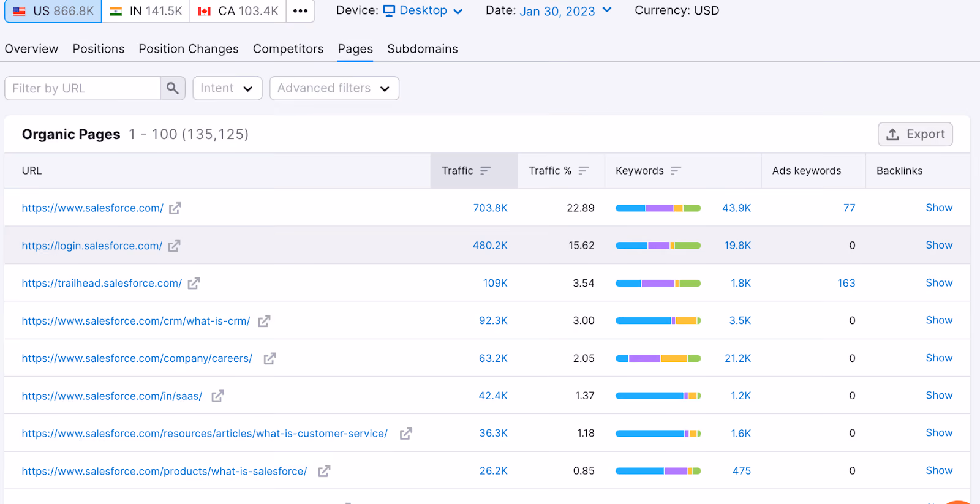Viewport: 980px width, 504px height.
Task: Switch to Competitors tab
Action: click(288, 49)
